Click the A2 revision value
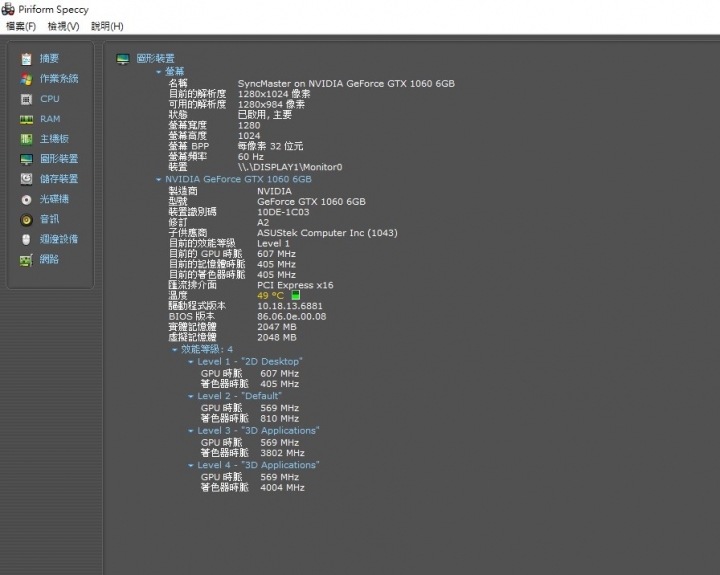Image resolution: width=720 pixels, height=575 pixels. (x=263, y=223)
